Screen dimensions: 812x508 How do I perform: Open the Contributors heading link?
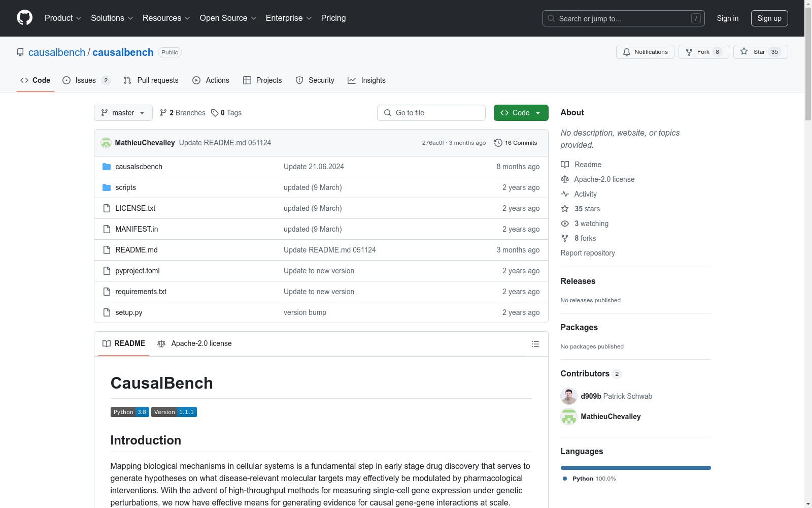click(591, 373)
